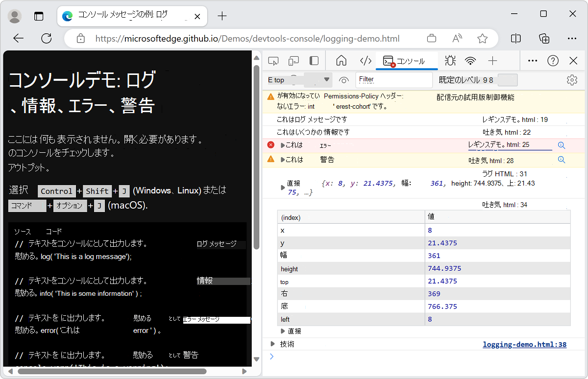Screen dimensions: 588x379
Task: Open the Issues (bug) panel
Action: (450, 60)
